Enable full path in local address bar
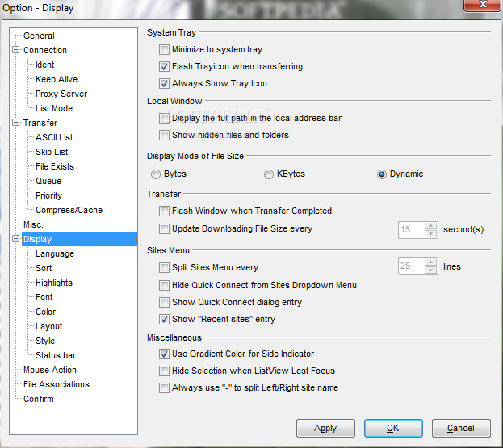Image resolution: width=503 pixels, height=448 pixels. pos(164,119)
